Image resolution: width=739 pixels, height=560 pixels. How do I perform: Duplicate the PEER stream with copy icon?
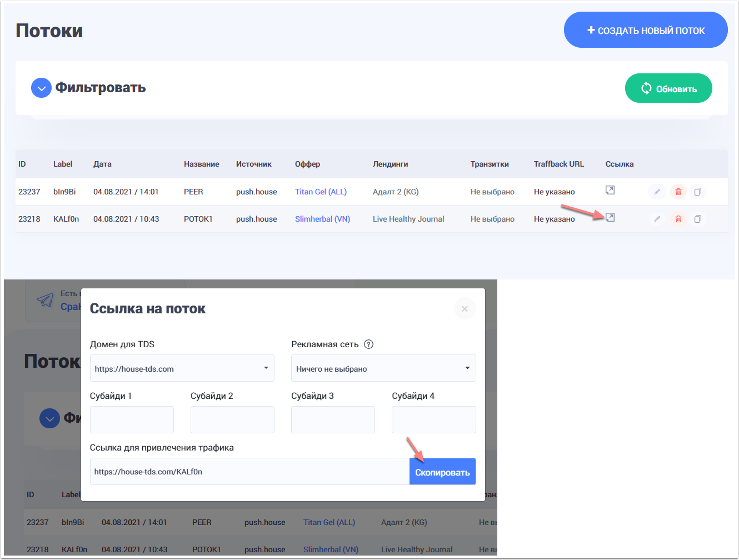click(x=698, y=192)
